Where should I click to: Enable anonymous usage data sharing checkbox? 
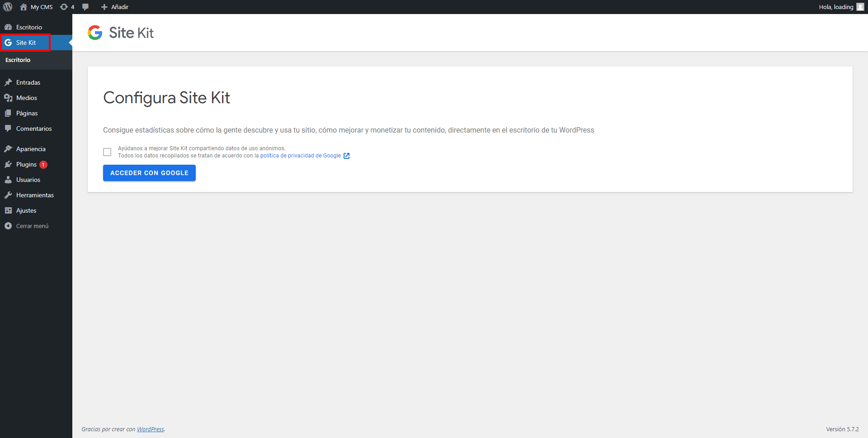pos(107,152)
